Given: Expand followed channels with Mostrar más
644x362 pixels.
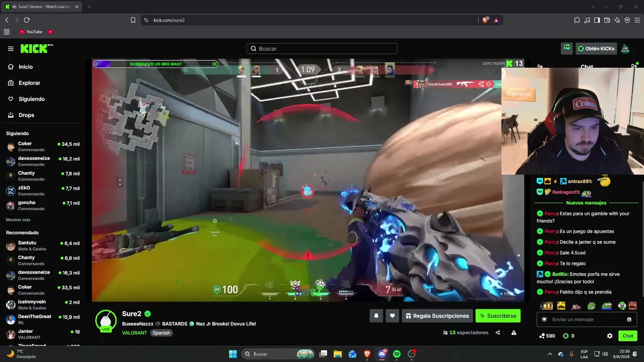Looking at the screenshot, I should pyautogui.click(x=18, y=220).
